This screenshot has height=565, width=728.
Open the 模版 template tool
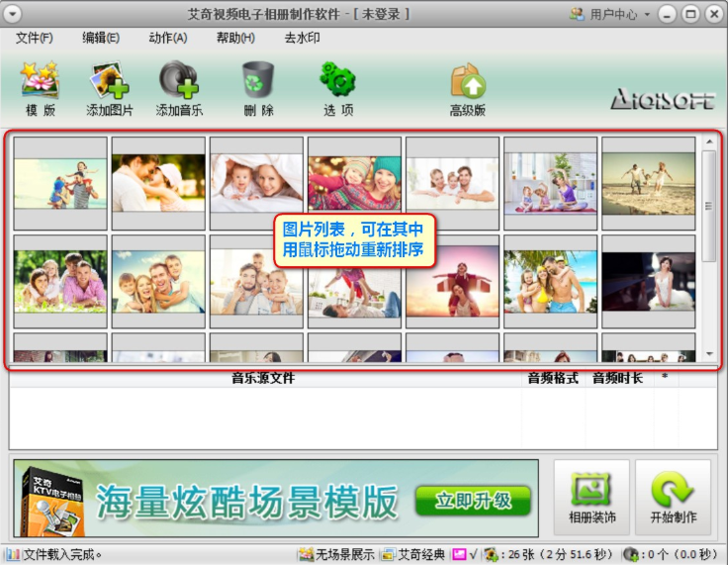click(x=40, y=88)
